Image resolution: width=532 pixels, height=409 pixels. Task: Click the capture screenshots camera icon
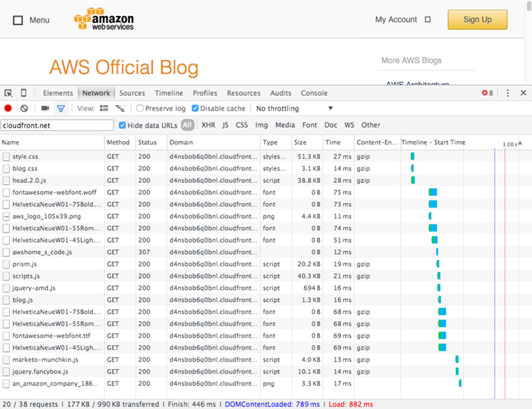click(x=45, y=108)
